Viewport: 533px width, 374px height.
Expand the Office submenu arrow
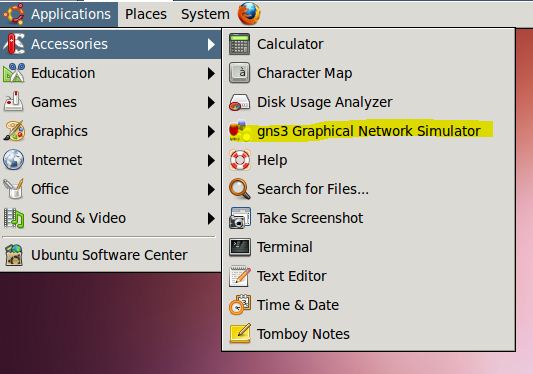211,189
